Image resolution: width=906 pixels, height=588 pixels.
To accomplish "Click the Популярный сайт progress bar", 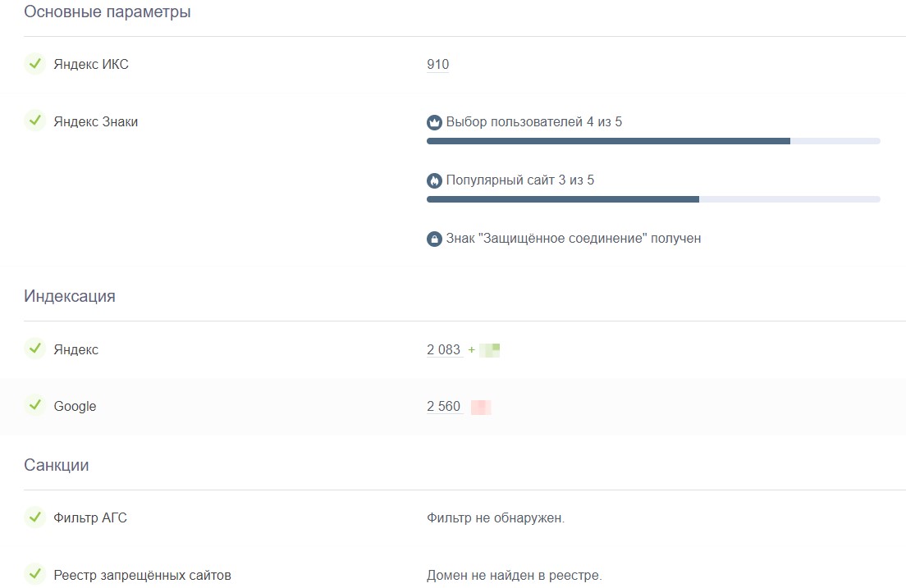I will (x=652, y=199).
